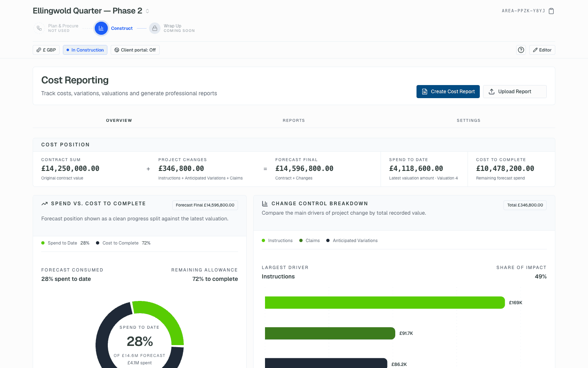Switch to the Reports tab
The image size is (588, 368).
[294, 121]
